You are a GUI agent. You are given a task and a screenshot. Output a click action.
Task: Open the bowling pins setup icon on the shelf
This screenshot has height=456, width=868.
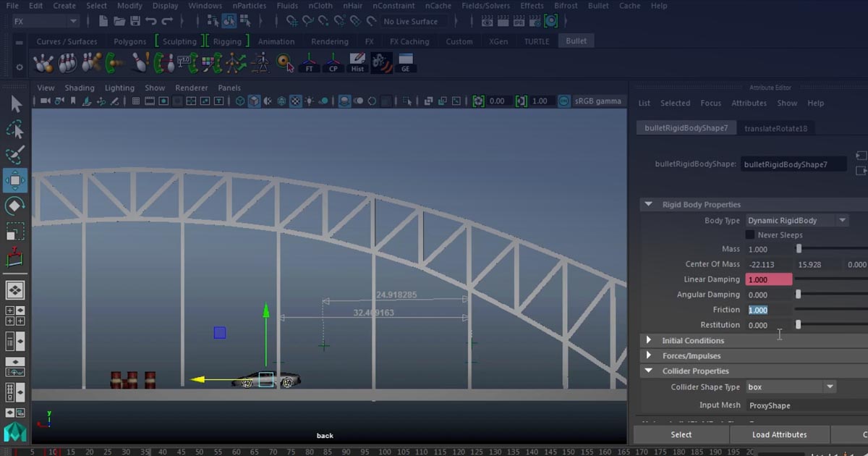coord(68,62)
